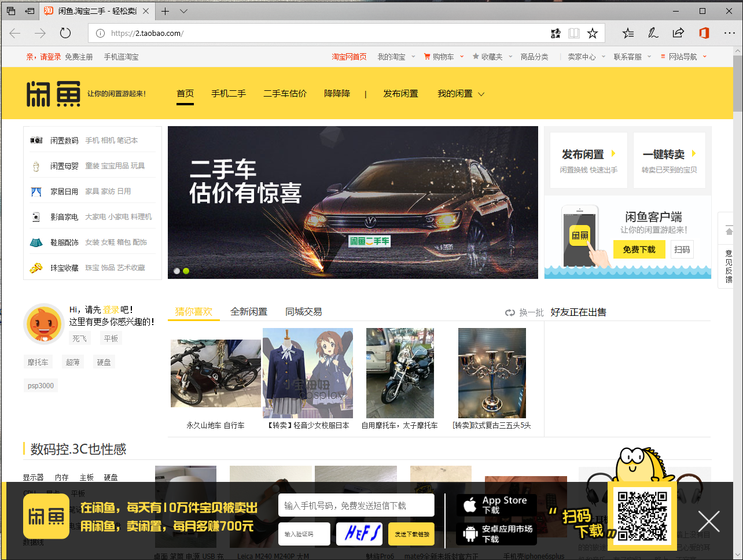Image resolution: width=743 pixels, height=560 pixels.
Task: Close the 闲鱼 browser tab
Action: 146,11
